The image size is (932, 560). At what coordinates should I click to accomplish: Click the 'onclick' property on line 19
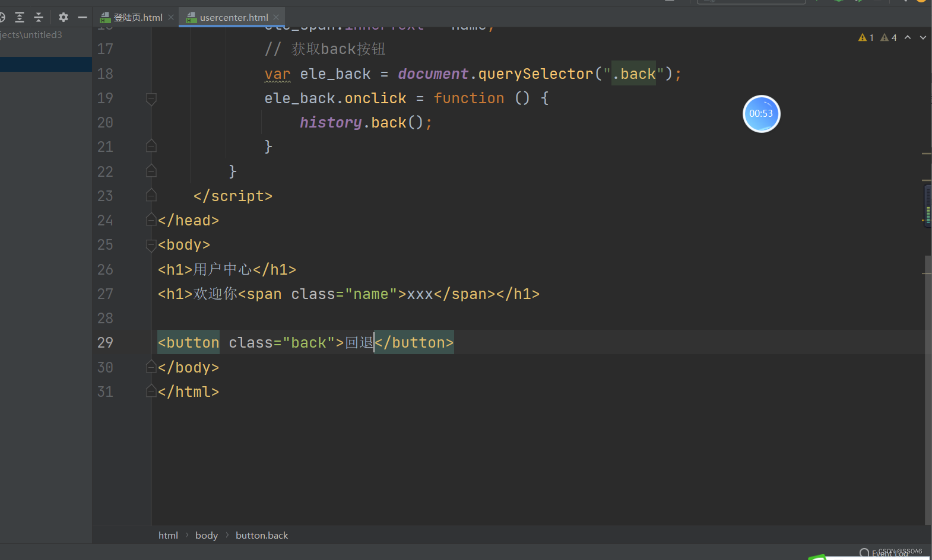point(375,98)
